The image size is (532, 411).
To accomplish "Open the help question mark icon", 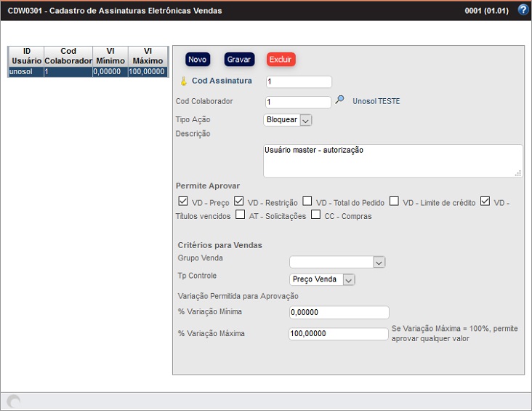I will click(523, 10).
